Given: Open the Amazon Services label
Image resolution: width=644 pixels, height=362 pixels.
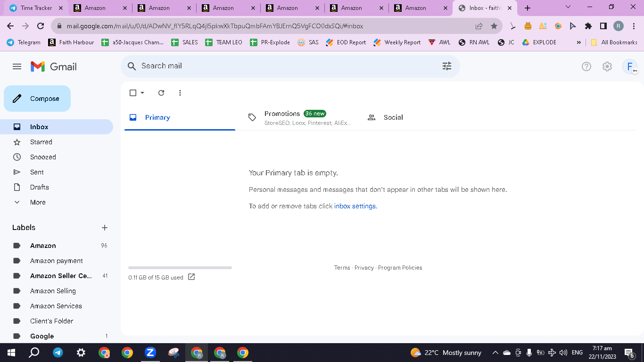Looking at the screenshot, I should (x=57, y=306).
